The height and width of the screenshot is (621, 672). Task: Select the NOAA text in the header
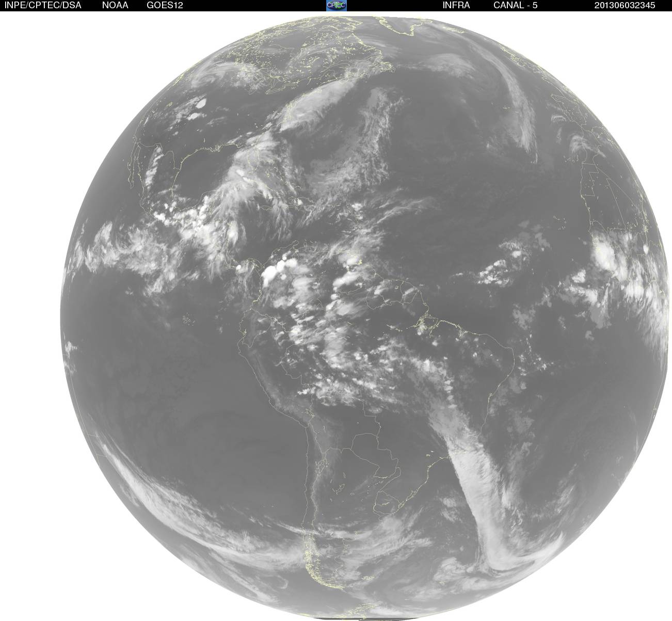pos(115,5)
